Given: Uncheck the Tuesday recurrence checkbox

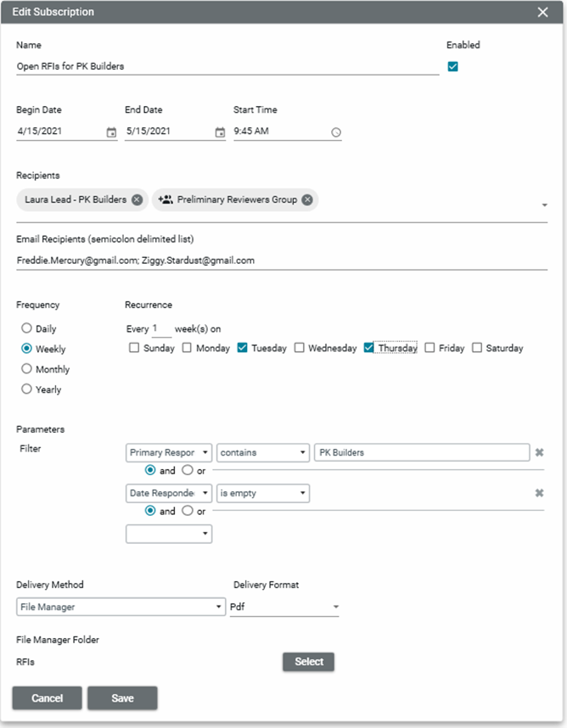Looking at the screenshot, I should point(243,348).
